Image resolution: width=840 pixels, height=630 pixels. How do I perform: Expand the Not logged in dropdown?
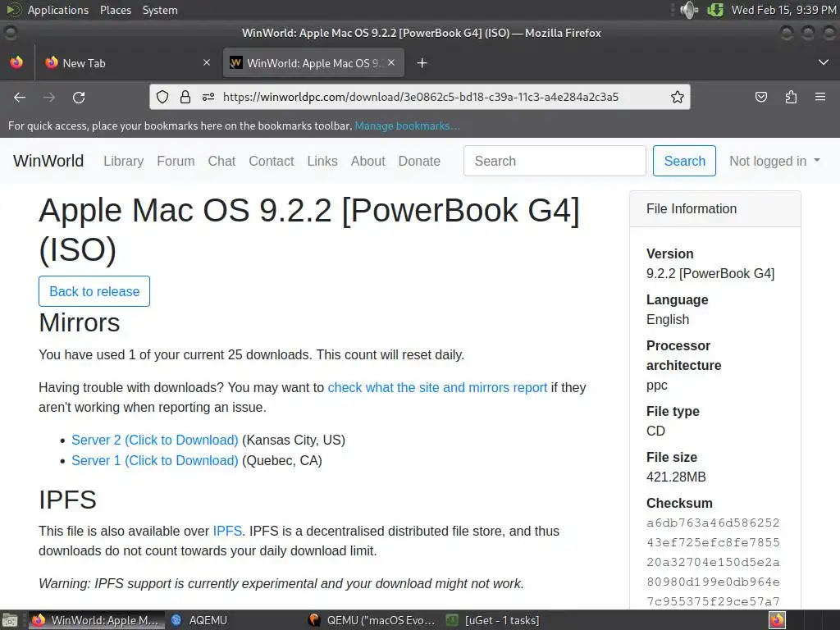click(x=774, y=161)
